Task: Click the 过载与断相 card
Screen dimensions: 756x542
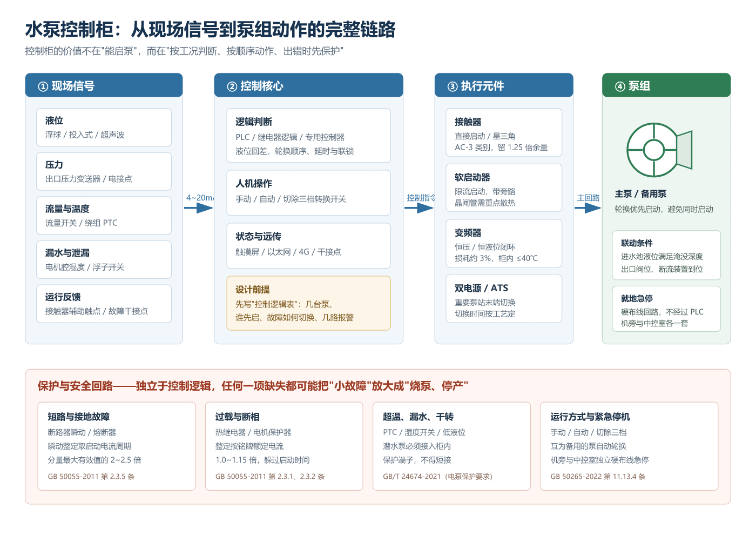Action: pos(284,446)
